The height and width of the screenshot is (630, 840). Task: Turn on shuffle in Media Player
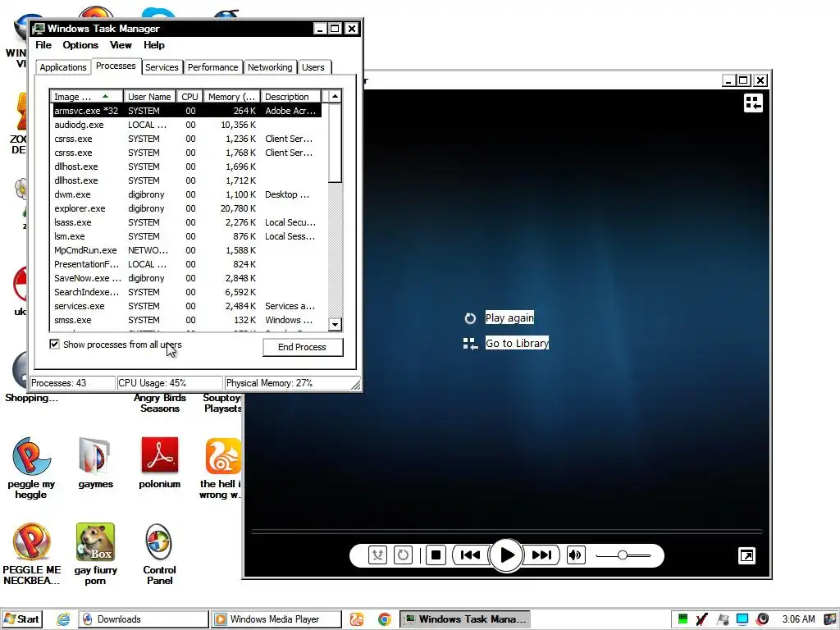click(x=377, y=555)
